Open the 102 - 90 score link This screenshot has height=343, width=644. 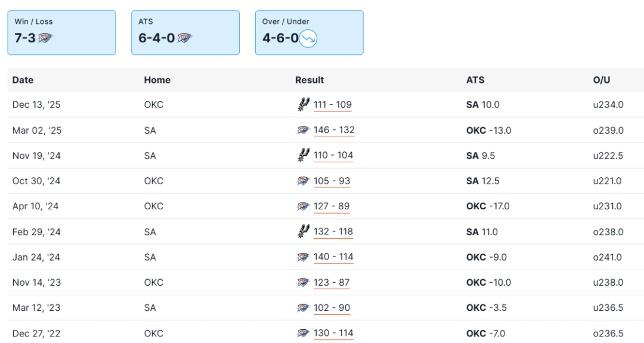tap(332, 308)
